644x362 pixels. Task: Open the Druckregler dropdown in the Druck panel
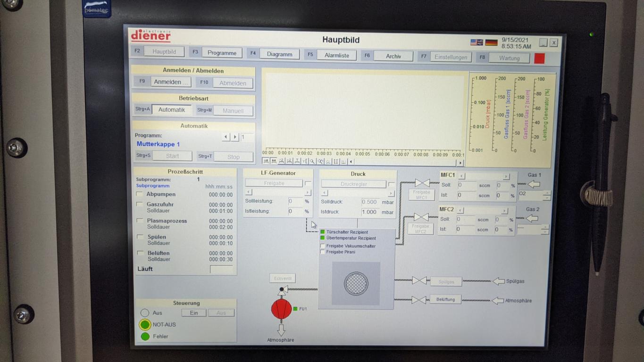[353, 184]
